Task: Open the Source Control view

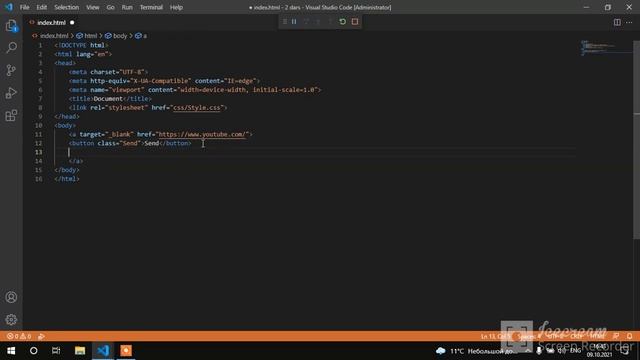Action: tap(11, 70)
